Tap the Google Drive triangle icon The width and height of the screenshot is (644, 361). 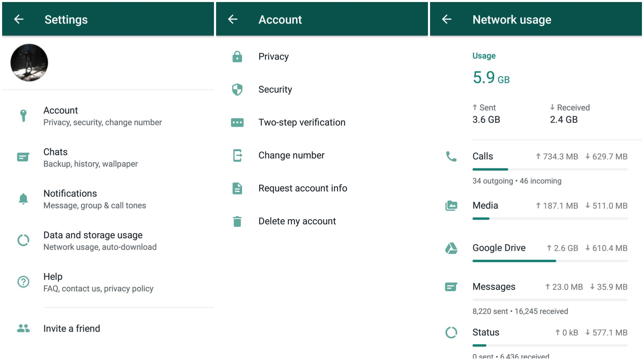tap(451, 248)
